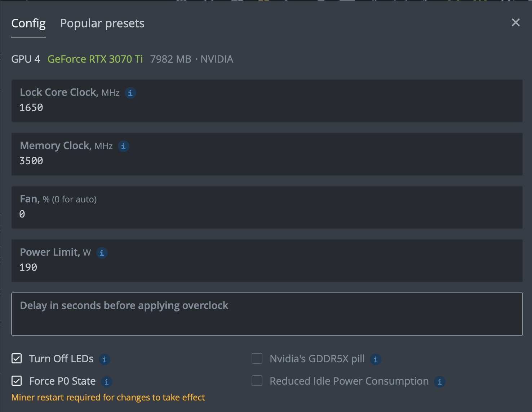Image resolution: width=532 pixels, height=412 pixels.
Task: Uncheck Turn Off LEDs checkbox
Action: (x=17, y=358)
